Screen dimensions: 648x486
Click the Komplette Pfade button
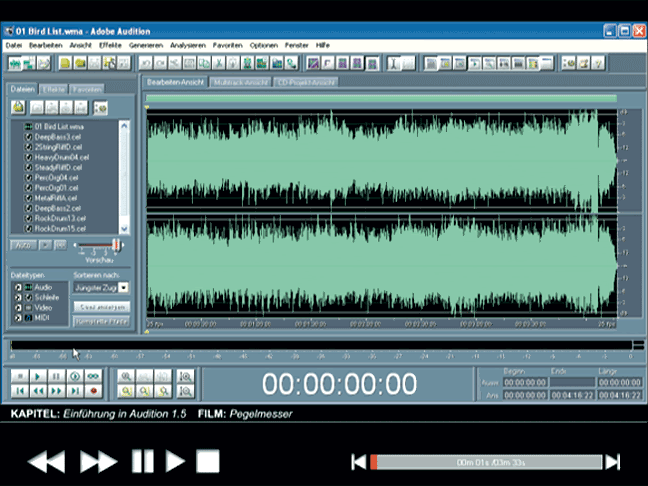pyautogui.click(x=102, y=321)
